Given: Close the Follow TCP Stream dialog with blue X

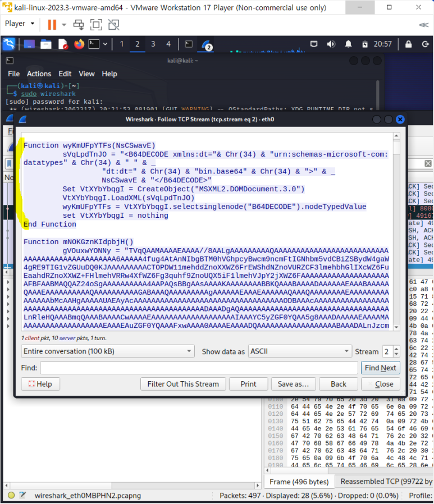Looking at the screenshot, I should 400,120.
